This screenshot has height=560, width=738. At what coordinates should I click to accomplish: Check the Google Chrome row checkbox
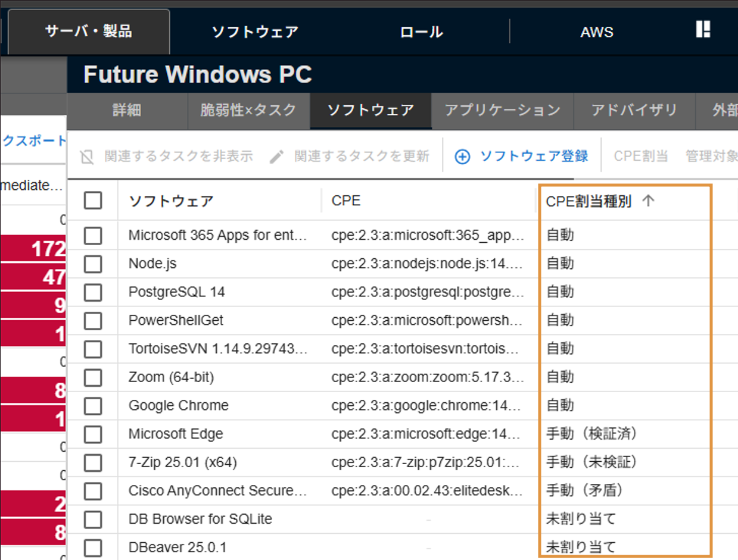click(93, 405)
